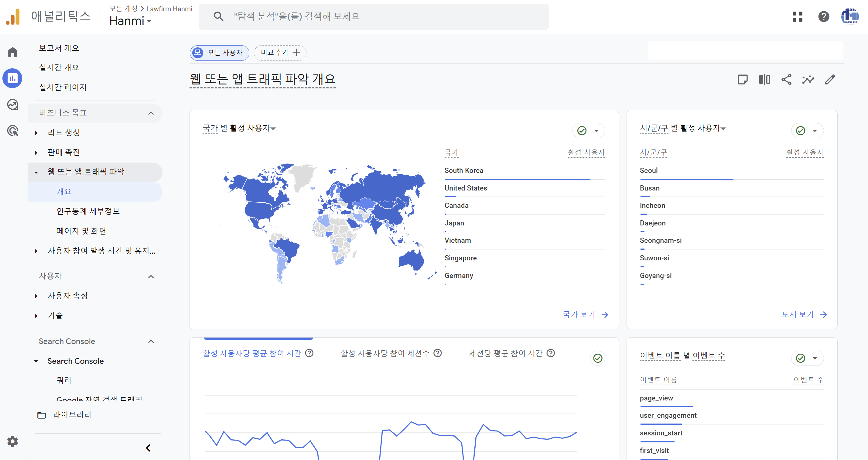Screen dimensions: 868x460
Task: Click the plus icon in 비교 추가
Action: 296,53
